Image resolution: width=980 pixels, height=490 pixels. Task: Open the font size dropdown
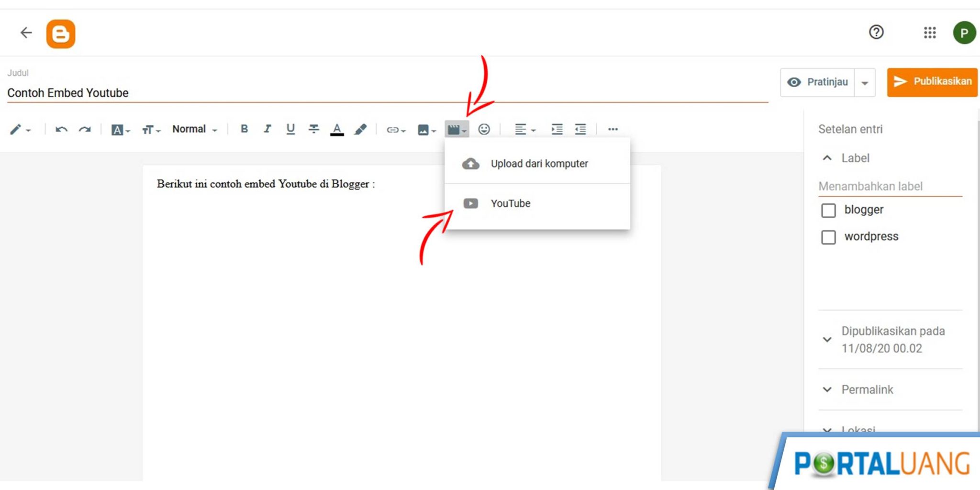click(151, 130)
